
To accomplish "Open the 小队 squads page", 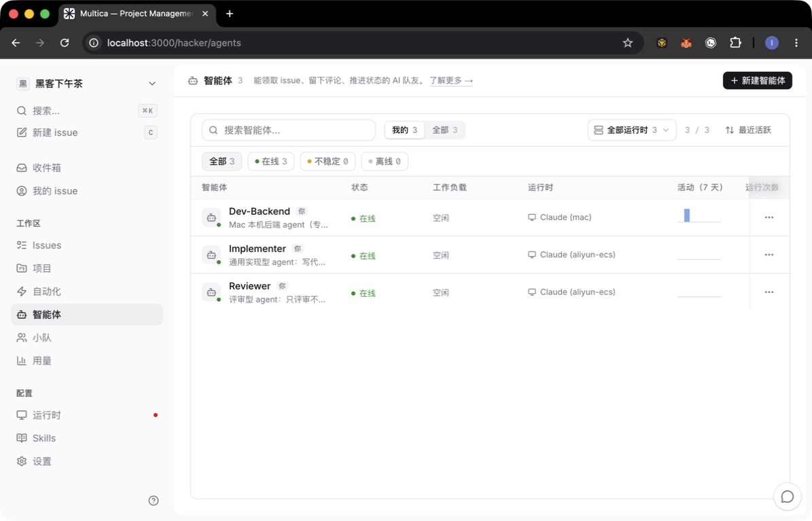I will click(86, 338).
